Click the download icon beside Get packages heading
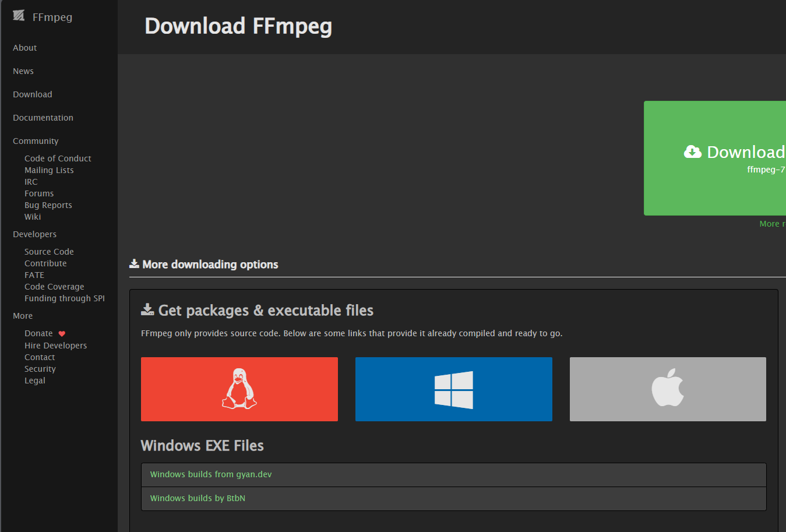The height and width of the screenshot is (532, 786). (147, 309)
